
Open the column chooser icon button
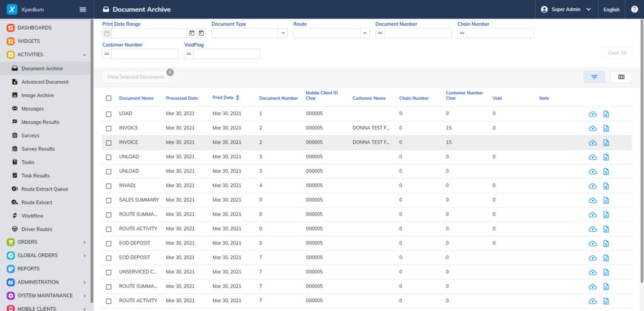point(621,77)
